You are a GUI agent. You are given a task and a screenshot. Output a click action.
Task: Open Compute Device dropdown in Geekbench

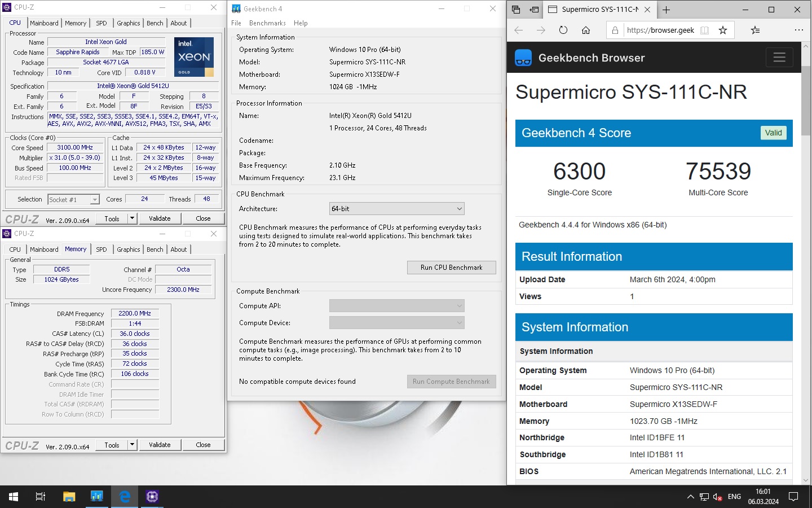pyautogui.click(x=396, y=323)
